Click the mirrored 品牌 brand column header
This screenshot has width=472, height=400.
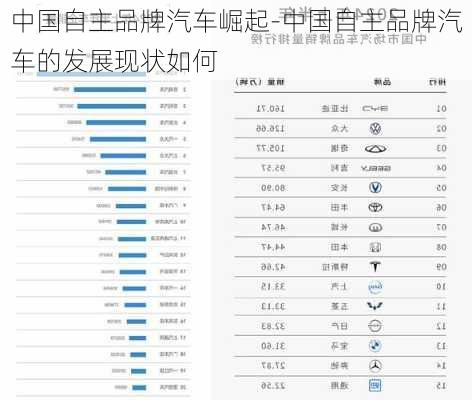pos(382,82)
